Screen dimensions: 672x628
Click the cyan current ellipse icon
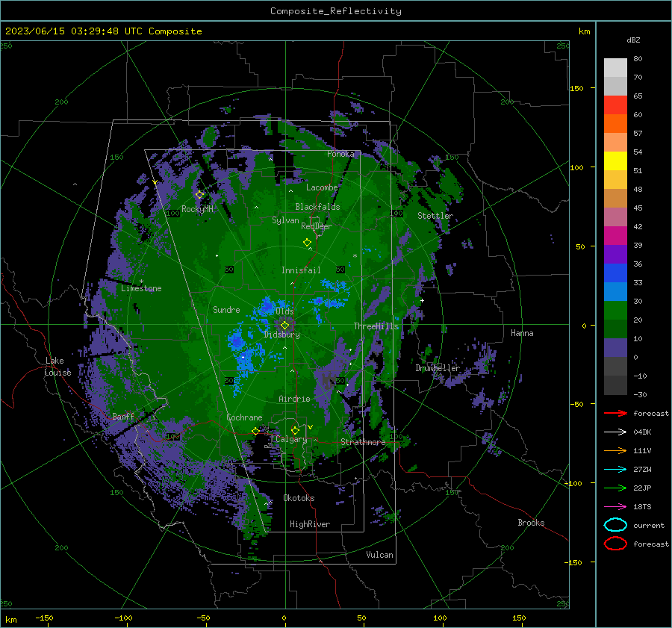(615, 525)
